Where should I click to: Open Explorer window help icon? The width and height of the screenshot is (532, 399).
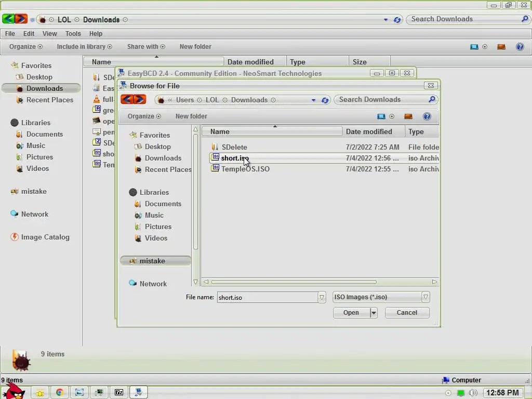(520, 47)
